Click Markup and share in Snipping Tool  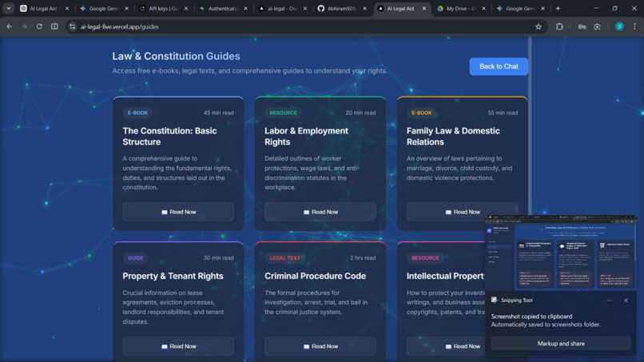click(561, 344)
